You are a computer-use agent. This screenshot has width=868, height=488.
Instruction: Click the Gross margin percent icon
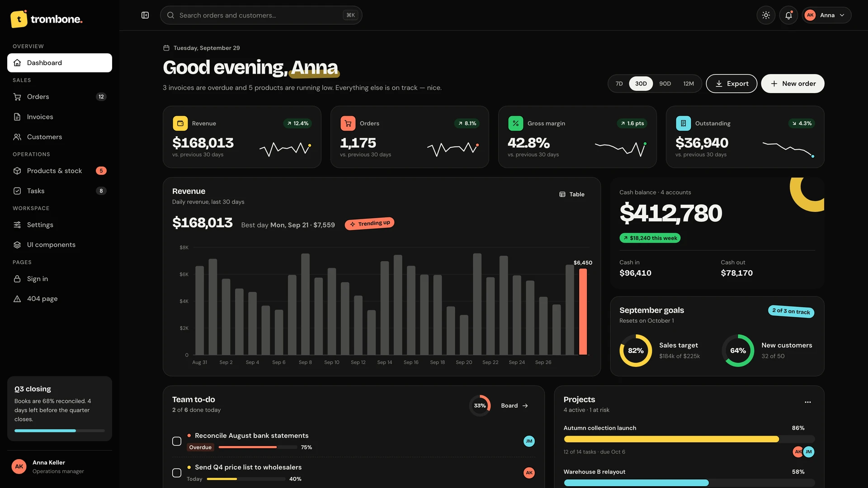coord(515,123)
